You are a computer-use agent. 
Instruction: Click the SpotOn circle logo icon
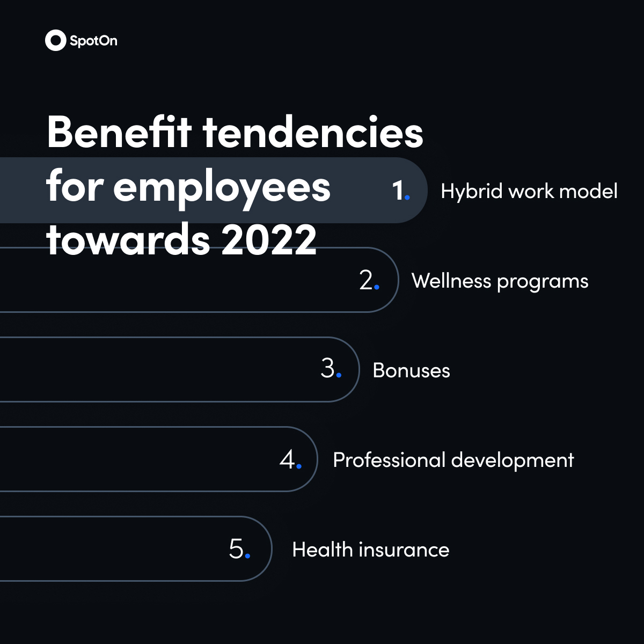pos(55,40)
